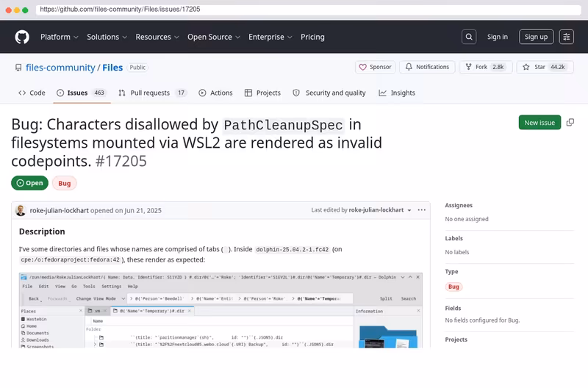This screenshot has width=588, height=388.
Task: Click the repository icon before files-community
Action: pyautogui.click(x=18, y=68)
